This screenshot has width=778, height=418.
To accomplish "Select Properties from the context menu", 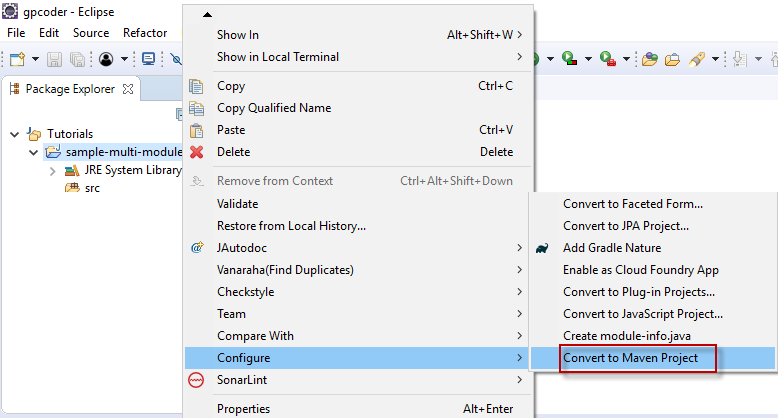I will (x=243, y=408).
